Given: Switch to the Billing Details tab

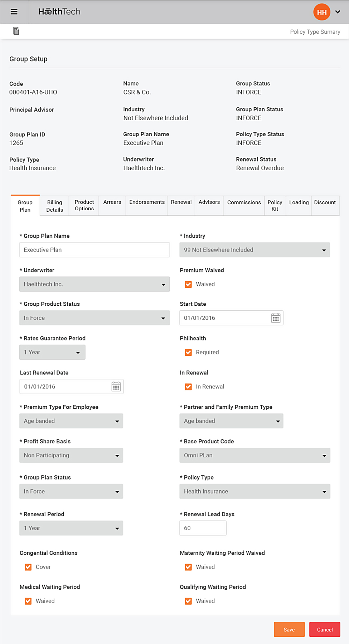Looking at the screenshot, I should pos(54,206).
